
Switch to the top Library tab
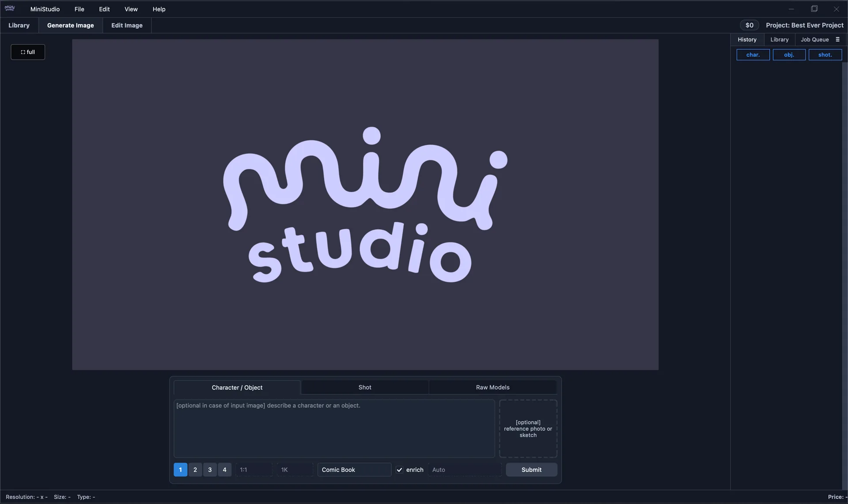(x=19, y=25)
